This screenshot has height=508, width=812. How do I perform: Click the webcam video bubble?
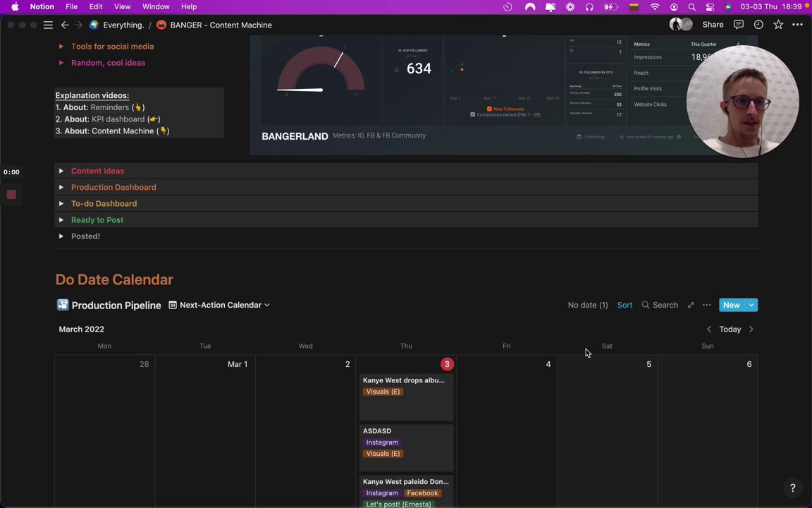(x=743, y=102)
